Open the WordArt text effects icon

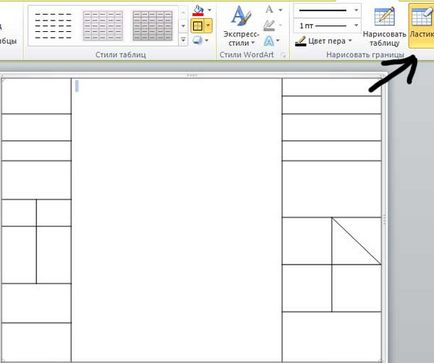click(269, 41)
